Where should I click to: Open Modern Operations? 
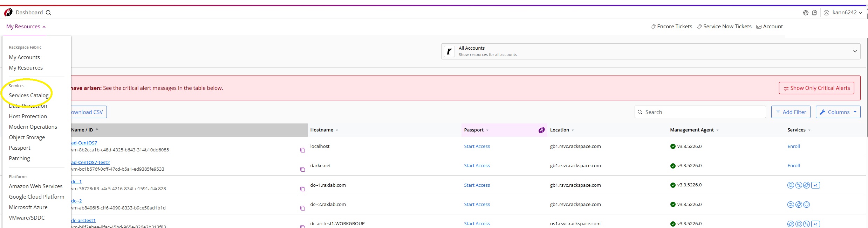33,127
